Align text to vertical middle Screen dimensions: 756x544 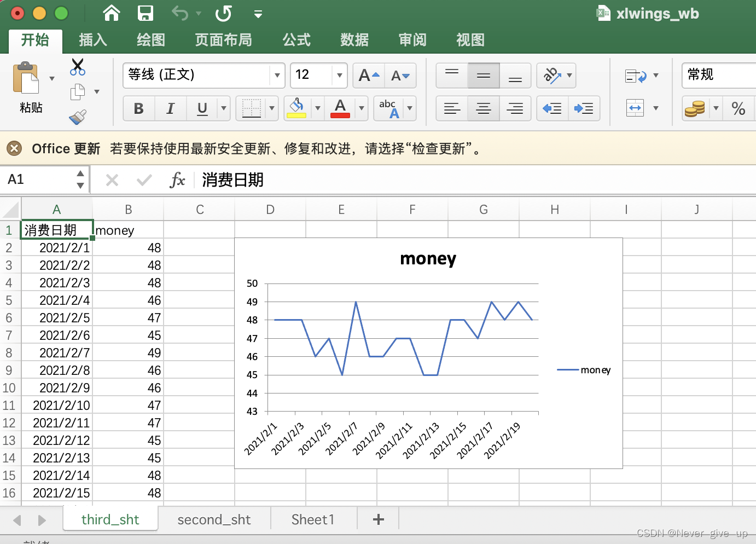[484, 76]
